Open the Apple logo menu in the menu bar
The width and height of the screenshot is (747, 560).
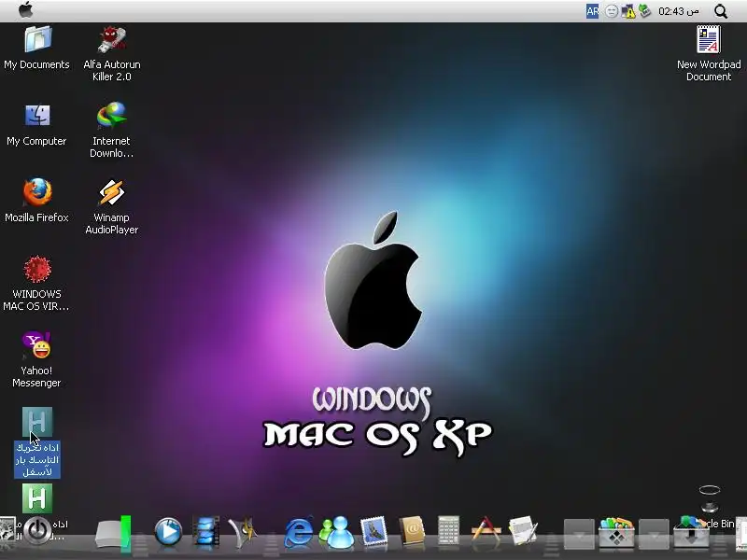(26, 10)
